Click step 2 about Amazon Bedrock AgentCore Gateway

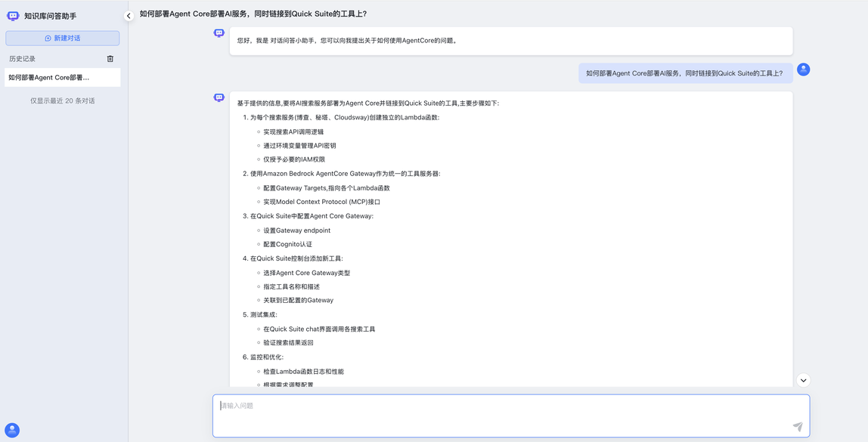(x=345, y=174)
